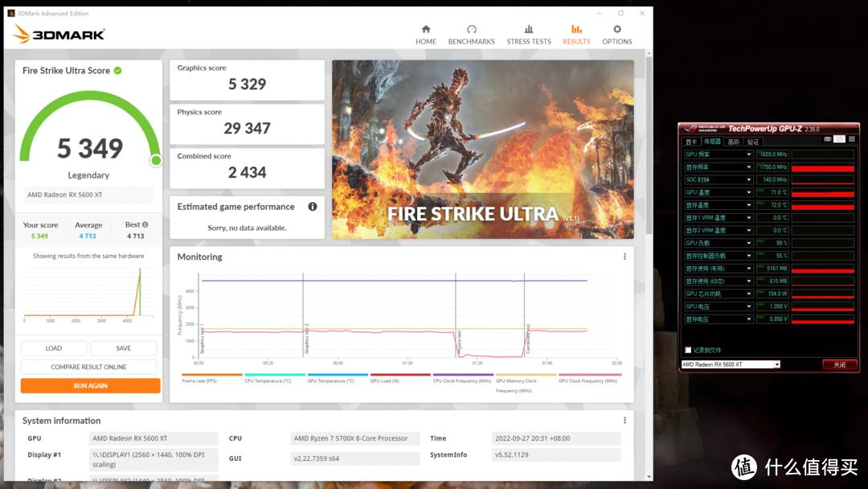Click the green validated checkmark beside Fire Strike Ultra Score
Image resolution: width=868 pixels, height=489 pixels.
tap(118, 70)
